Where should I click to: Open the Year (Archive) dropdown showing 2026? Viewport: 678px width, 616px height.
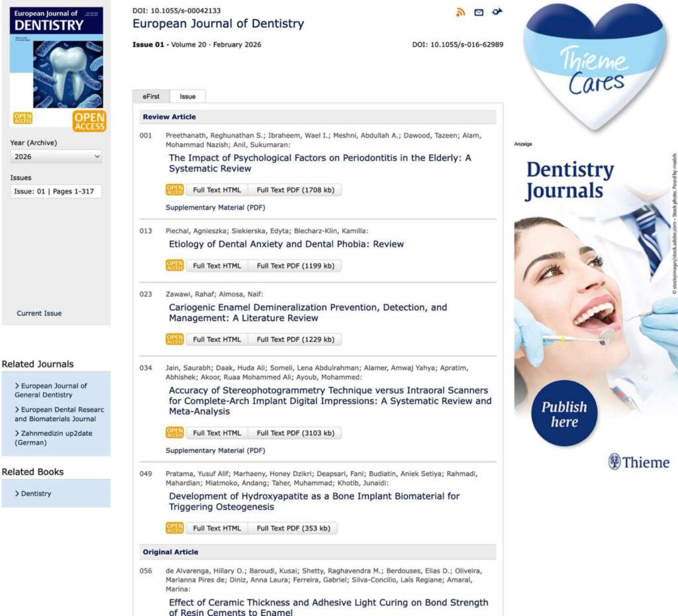(x=56, y=157)
